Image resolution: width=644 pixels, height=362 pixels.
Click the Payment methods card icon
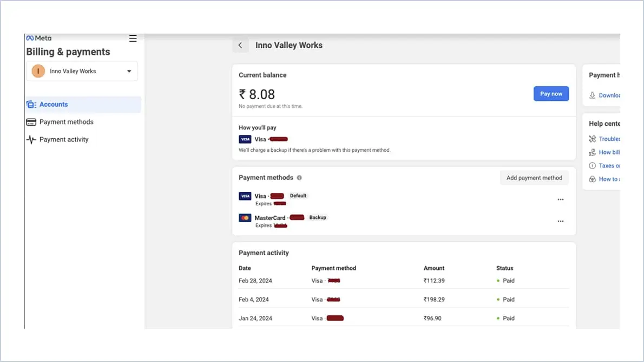pos(31,122)
